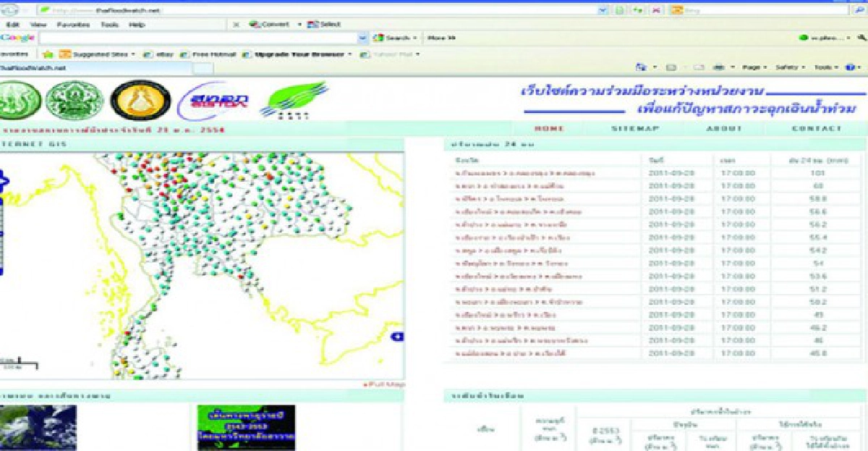This screenshot has height=451, width=868.
Task: Open the Page dropdown menu
Action: point(754,67)
